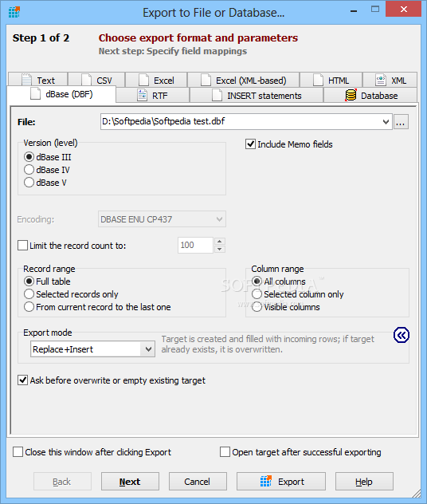The height and width of the screenshot is (504, 427).
Task: Decrease record count with down spinner arrow
Action: [x=220, y=249]
